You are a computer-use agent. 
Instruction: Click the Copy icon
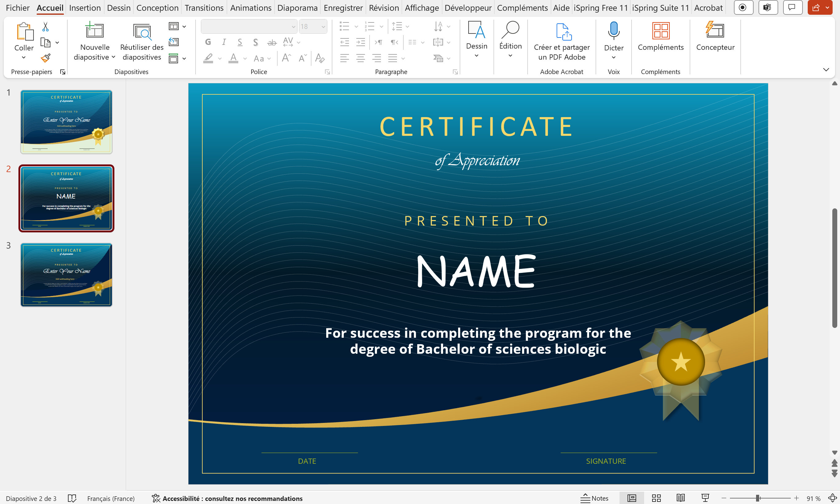pos(45,42)
